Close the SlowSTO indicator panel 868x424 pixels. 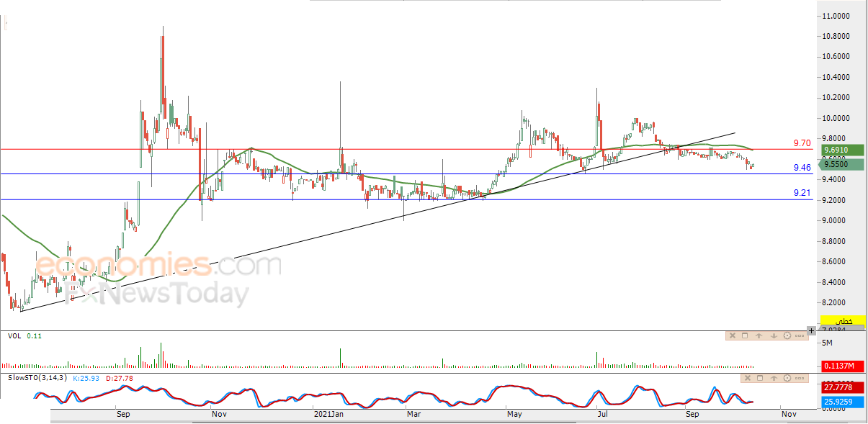tap(748, 378)
